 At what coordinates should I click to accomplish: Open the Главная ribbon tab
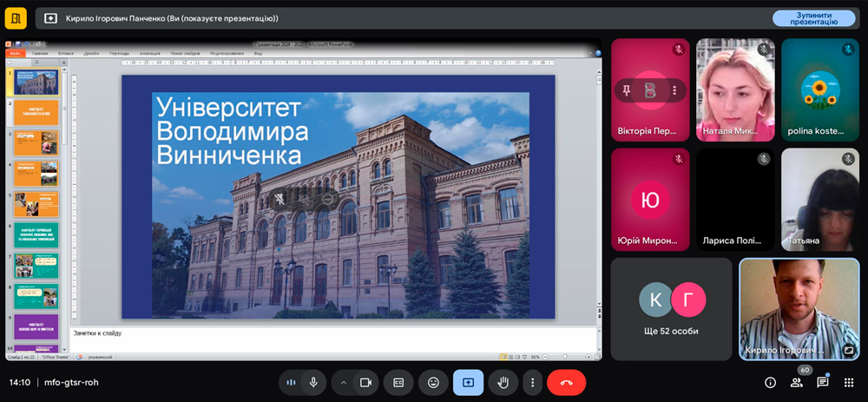(x=40, y=53)
